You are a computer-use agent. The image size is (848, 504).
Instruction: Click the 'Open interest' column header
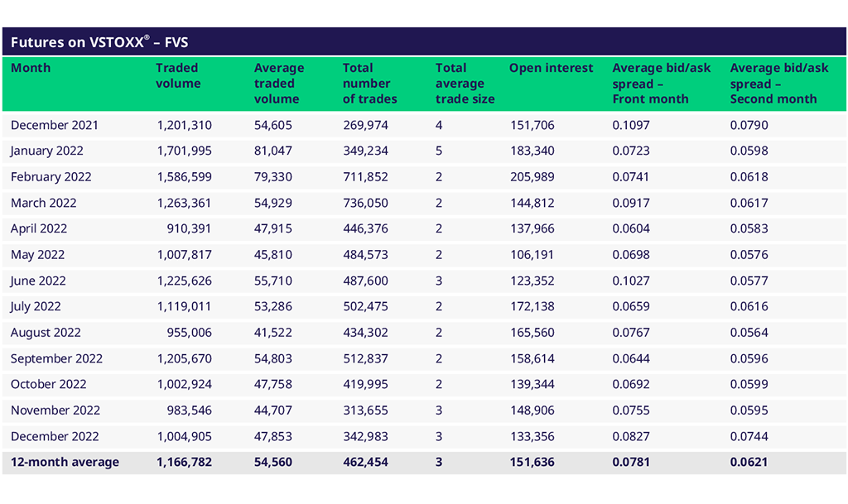(x=551, y=68)
